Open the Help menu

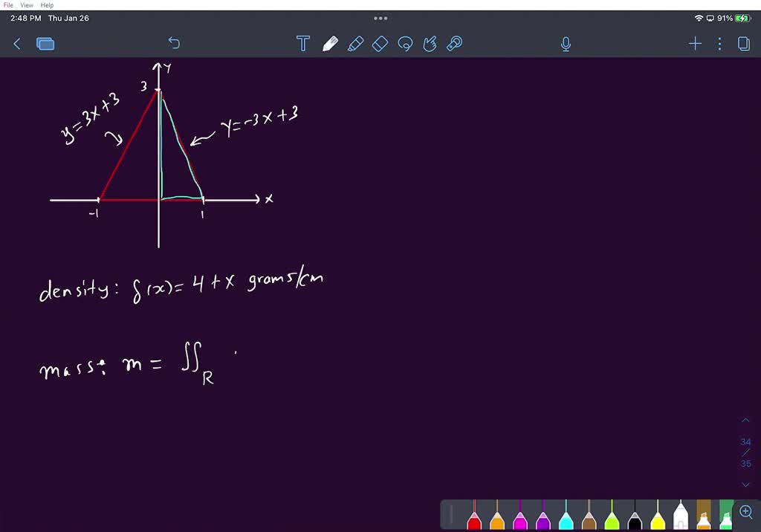[x=46, y=4]
